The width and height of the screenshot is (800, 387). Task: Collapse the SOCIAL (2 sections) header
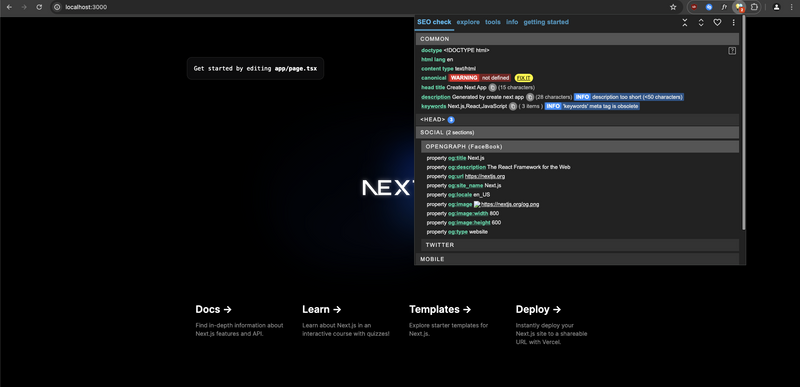[x=578, y=133]
